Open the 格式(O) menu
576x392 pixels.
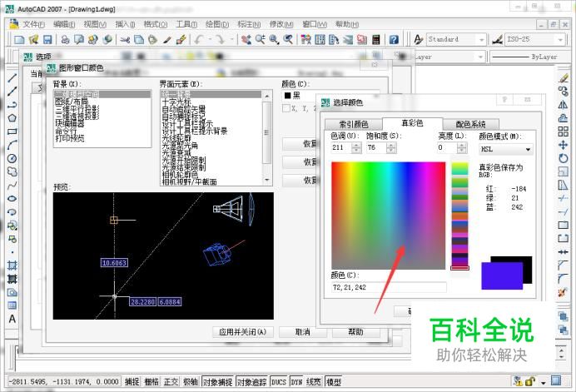tap(156, 24)
